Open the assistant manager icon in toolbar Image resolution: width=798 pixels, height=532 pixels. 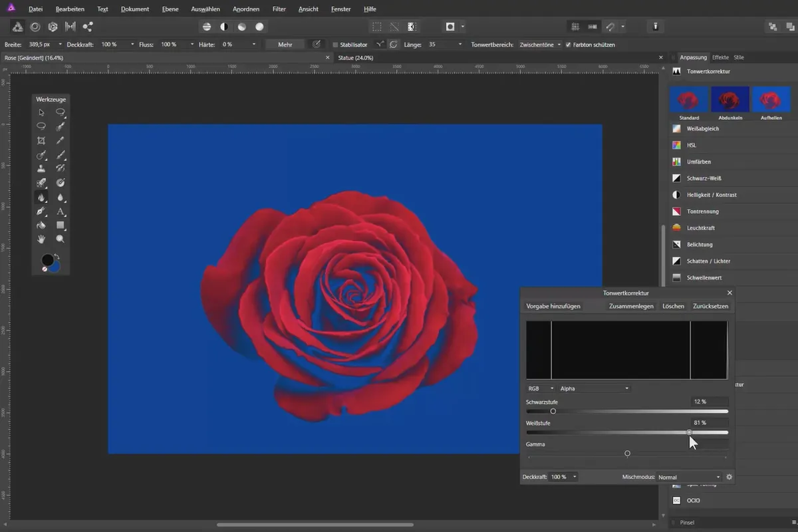pyautogui.click(x=656, y=27)
